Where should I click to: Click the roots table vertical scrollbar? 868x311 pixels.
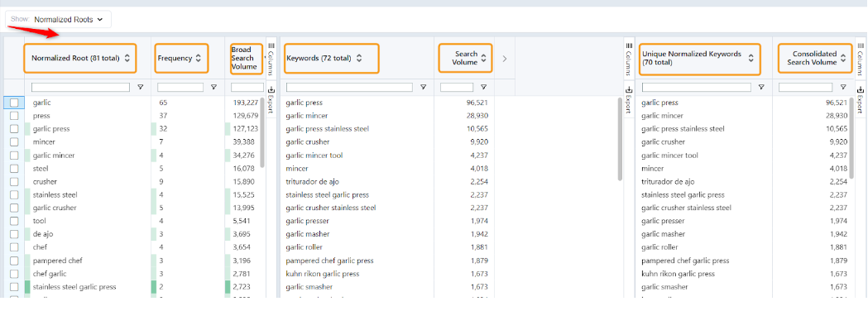coord(261,133)
